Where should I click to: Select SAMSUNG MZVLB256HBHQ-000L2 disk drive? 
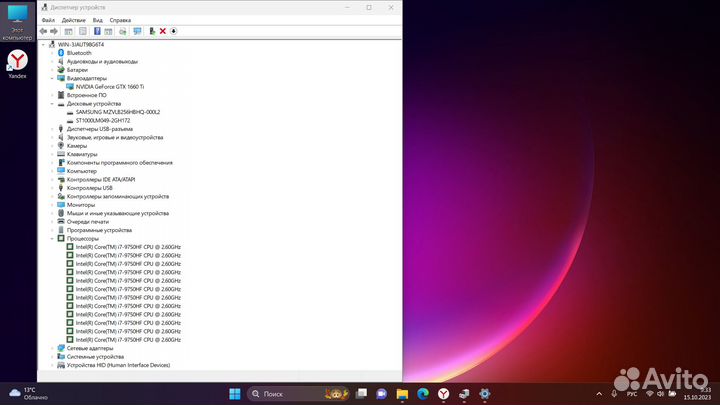click(x=118, y=112)
